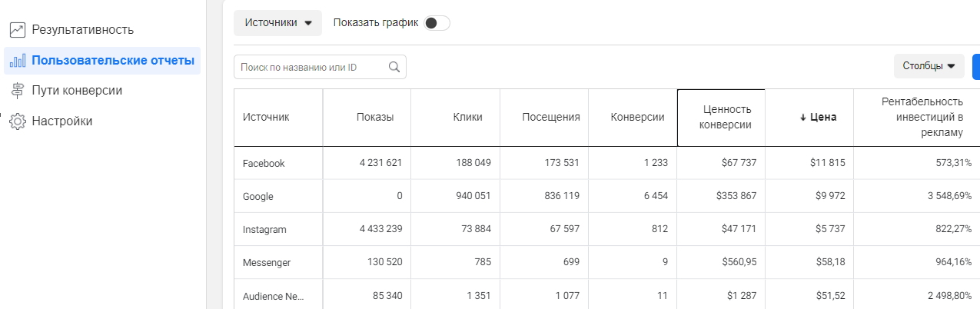Click the Результативность line-chart icon

pyautogui.click(x=17, y=30)
